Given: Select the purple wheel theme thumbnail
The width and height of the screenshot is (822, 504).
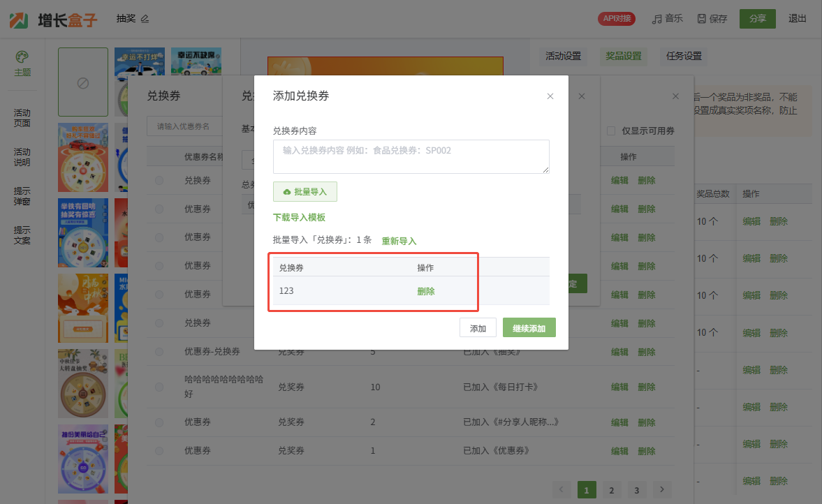Looking at the screenshot, I should click(83, 459).
